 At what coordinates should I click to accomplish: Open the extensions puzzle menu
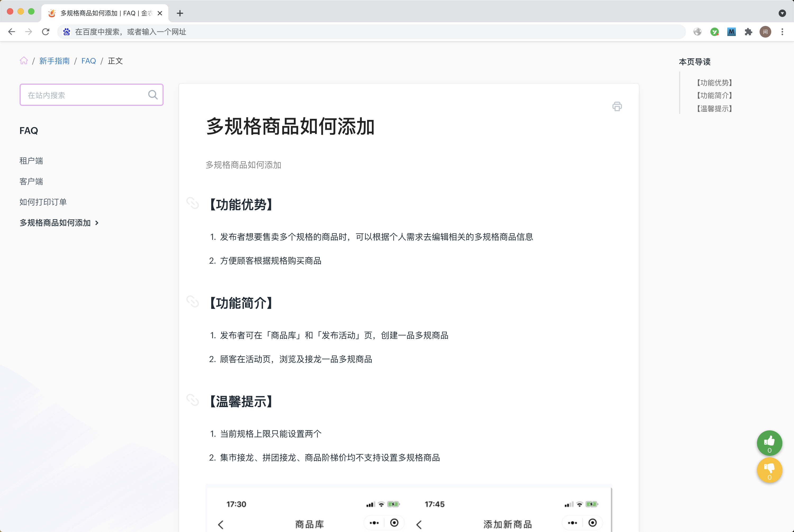coord(748,32)
